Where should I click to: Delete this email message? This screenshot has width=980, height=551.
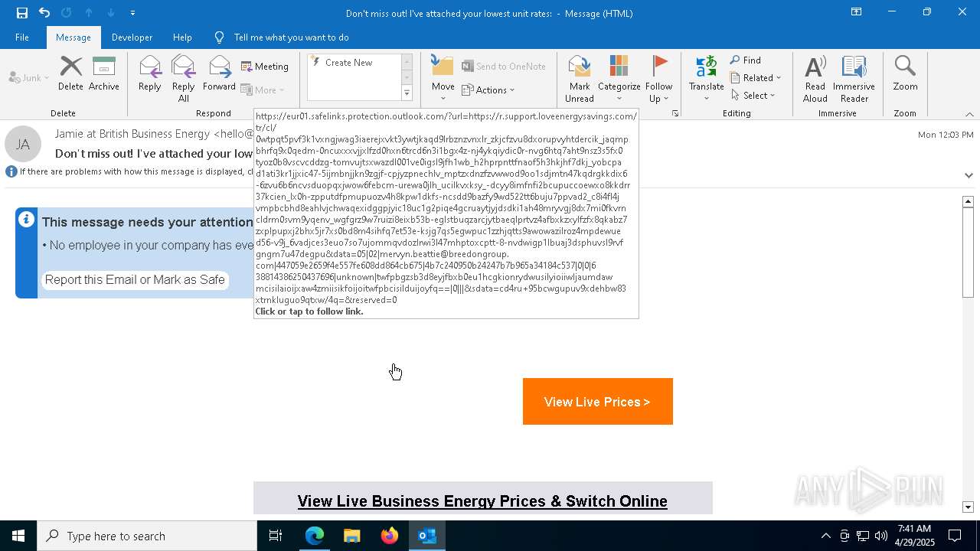[x=70, y=73]
